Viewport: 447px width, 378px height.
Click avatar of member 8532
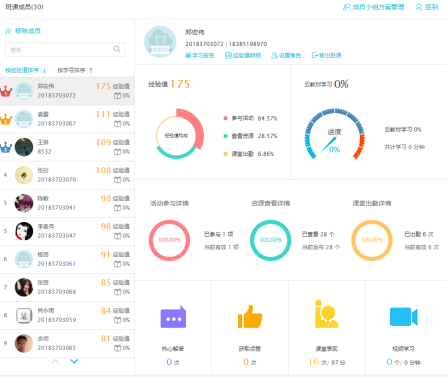tap(24, 147)
